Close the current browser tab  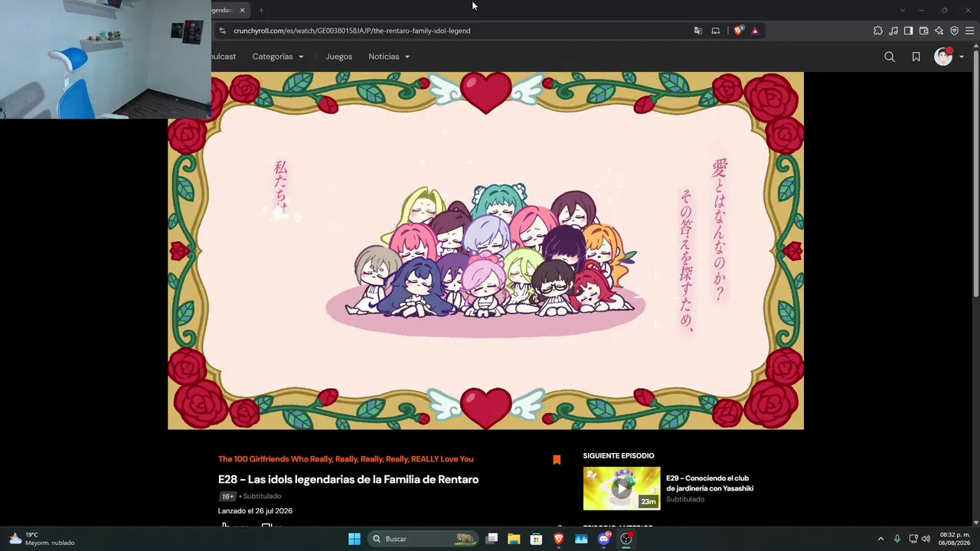pyautogui.click(x=242, y=10)
